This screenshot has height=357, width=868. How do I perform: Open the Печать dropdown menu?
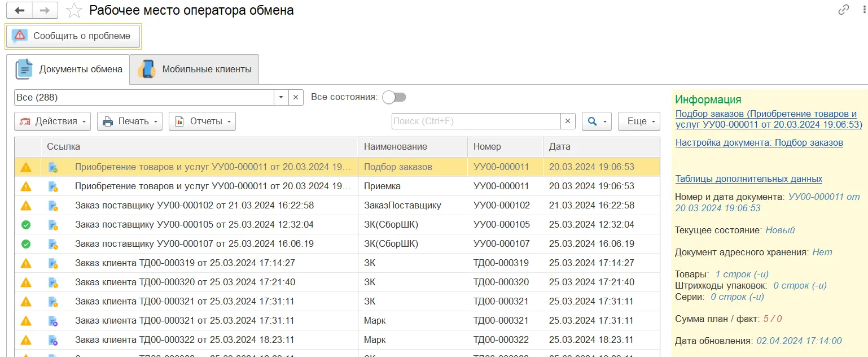coord(130,121)
